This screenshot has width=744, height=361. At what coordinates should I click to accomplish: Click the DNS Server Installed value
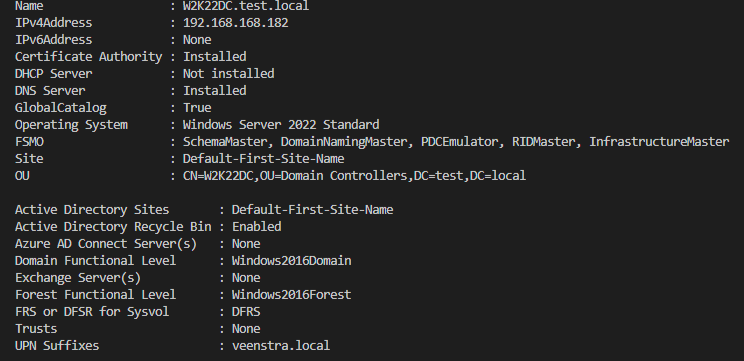click(214, 91)
